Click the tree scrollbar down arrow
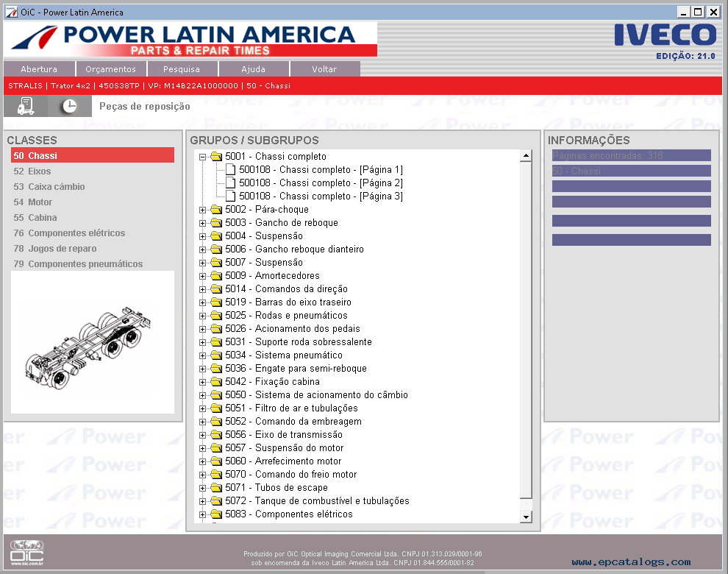Screen dimensions: 728x574 (x=526, y=517)
